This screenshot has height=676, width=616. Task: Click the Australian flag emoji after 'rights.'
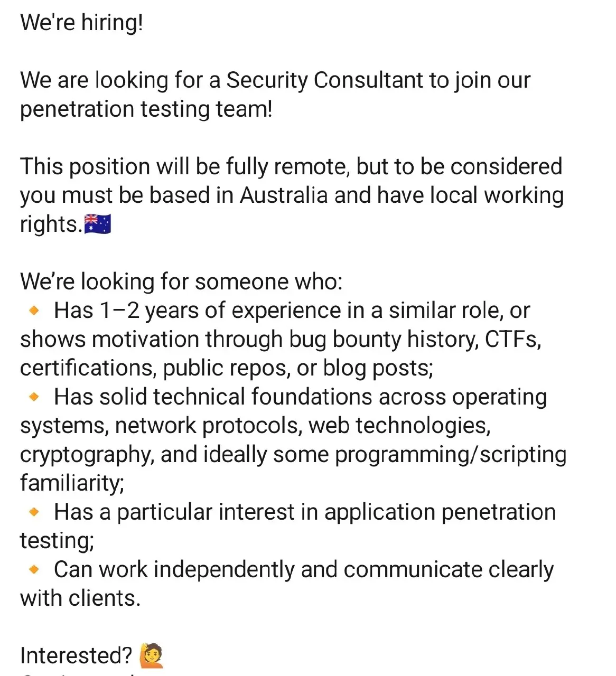[98, 224]
